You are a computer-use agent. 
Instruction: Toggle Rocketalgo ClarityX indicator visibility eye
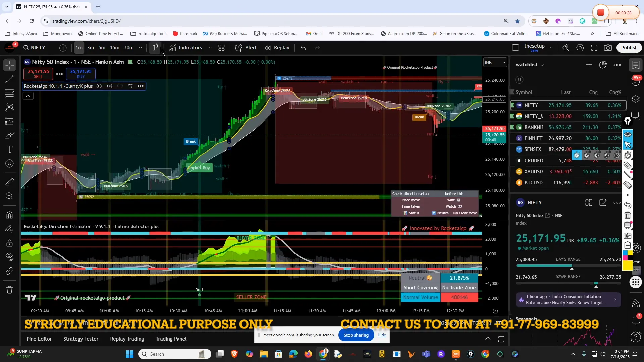[x=99, y=86]
